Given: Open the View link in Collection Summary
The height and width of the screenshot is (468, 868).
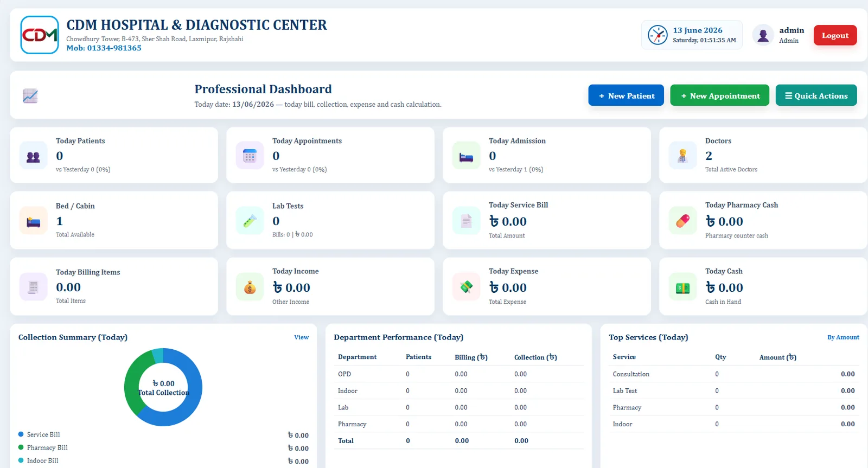Looking at the screenshot, I should click(x=301, y=337).
